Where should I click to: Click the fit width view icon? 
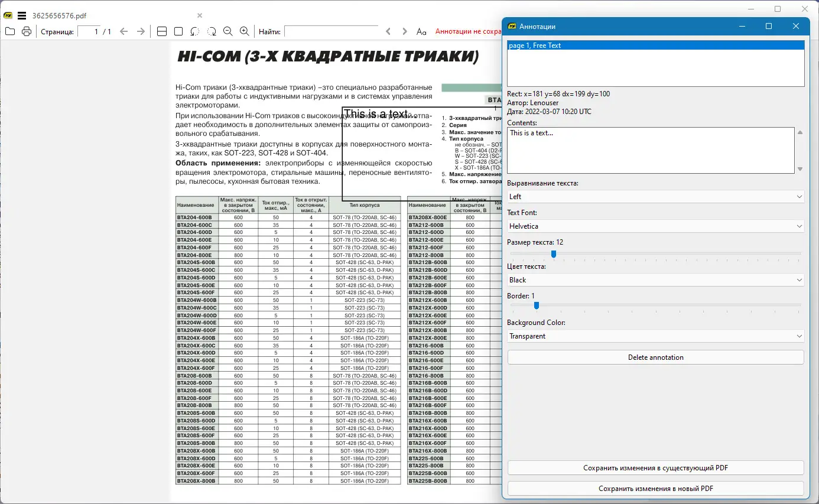tap(162, 31)
